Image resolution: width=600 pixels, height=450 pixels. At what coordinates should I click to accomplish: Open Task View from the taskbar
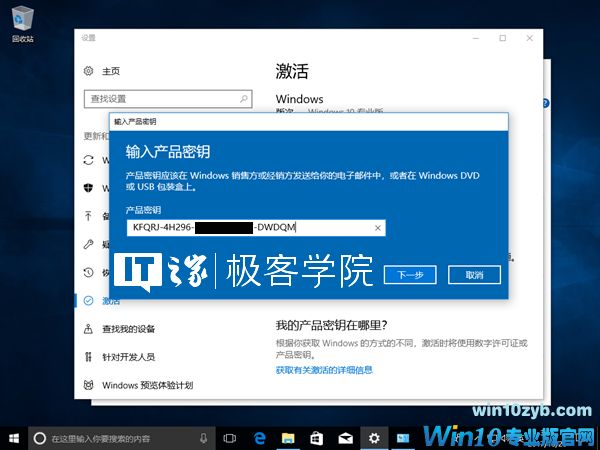[x=230, y=438]
